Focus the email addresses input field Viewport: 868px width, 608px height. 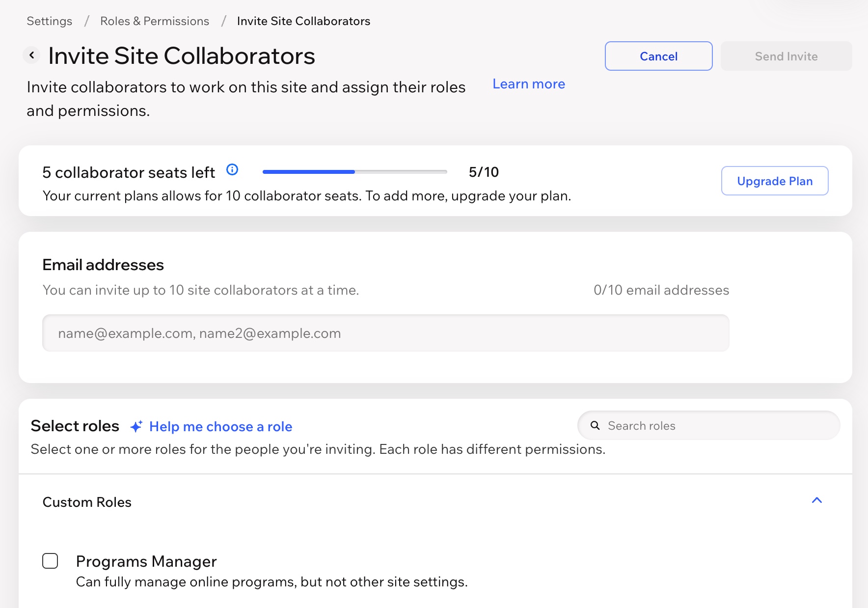(x=386, y=333)
